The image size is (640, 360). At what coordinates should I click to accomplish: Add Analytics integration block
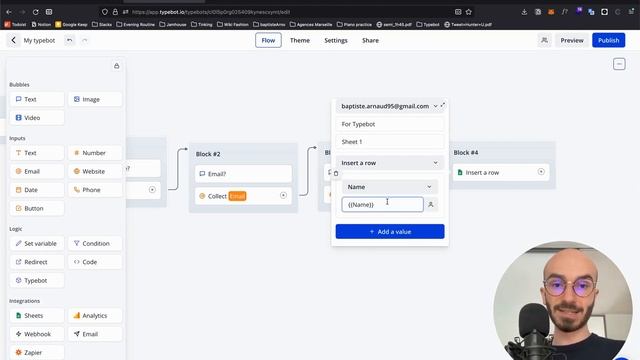[x=95, y=316]
